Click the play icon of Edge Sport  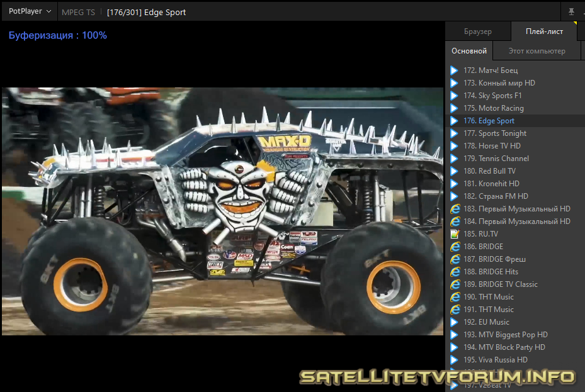pos(454,121)
